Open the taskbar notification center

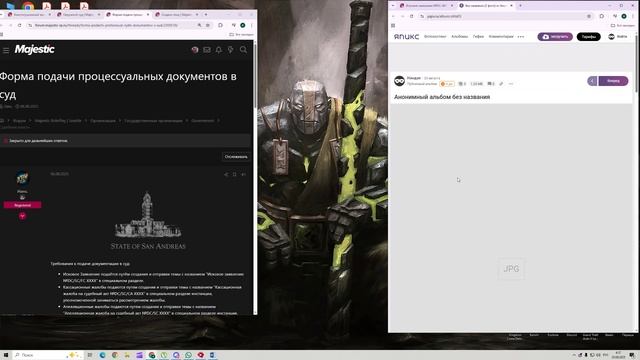(x=632, y=355)
